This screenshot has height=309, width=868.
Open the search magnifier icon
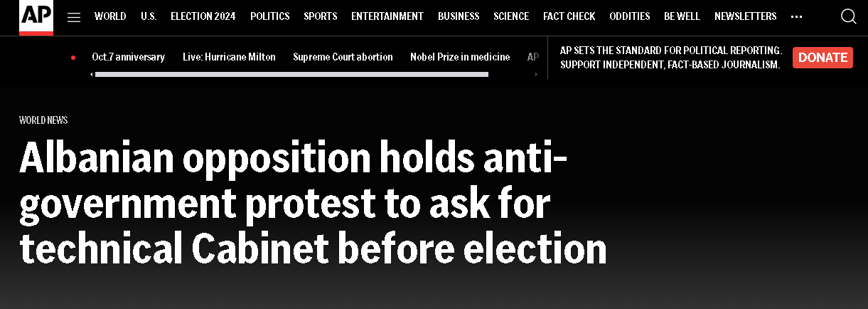pyautogui.click(x=848, y=16)
